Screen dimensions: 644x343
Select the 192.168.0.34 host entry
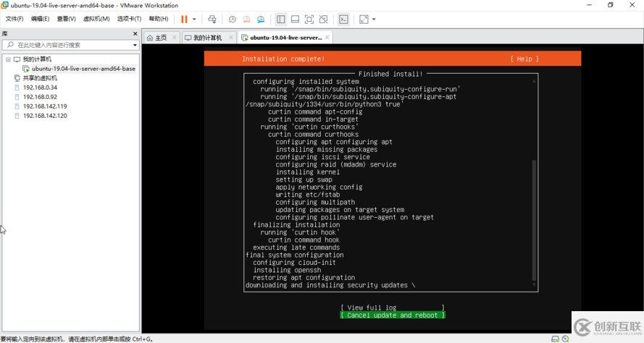click(40, 88)
